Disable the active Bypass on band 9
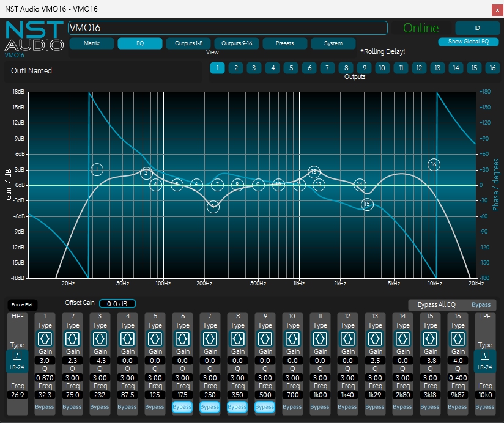Viewport: 504px width, 423px height. click(x=265, y=407)
